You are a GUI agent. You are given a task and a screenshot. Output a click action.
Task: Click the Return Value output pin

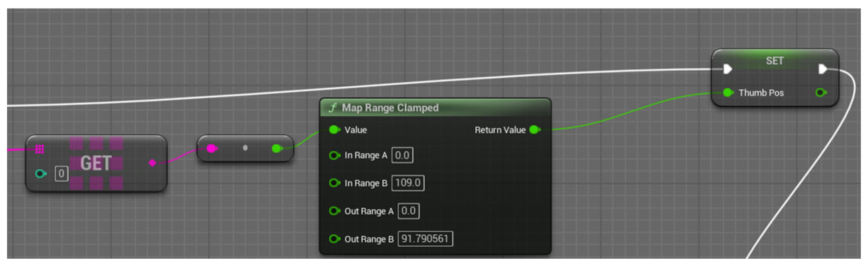click(535, 130)
